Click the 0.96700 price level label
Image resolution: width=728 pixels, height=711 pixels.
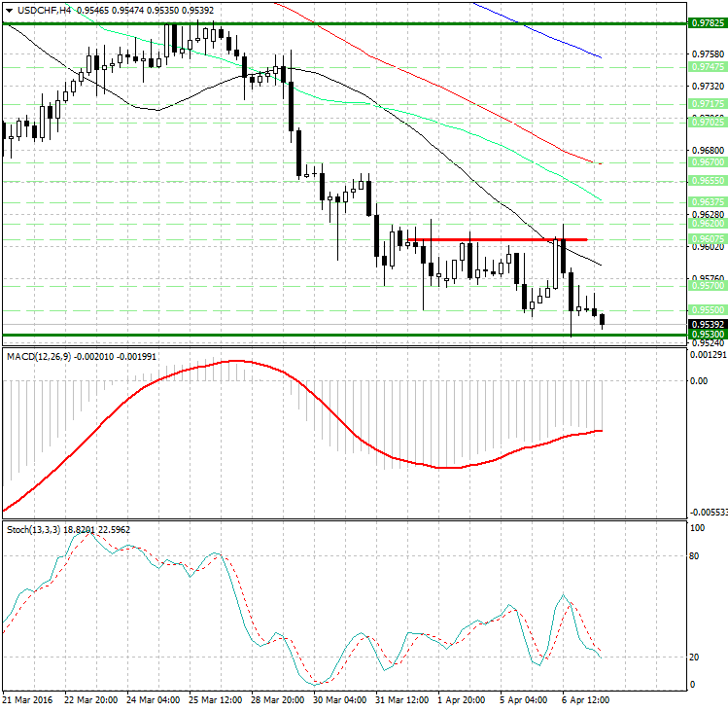click(708, 162)
